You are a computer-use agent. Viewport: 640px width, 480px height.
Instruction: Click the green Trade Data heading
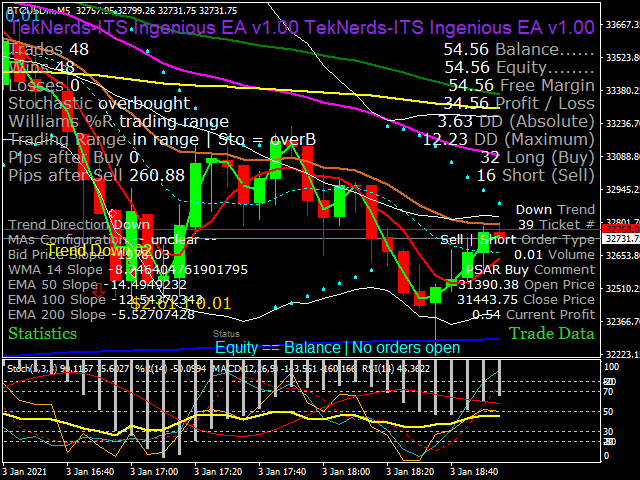point(552,333)
